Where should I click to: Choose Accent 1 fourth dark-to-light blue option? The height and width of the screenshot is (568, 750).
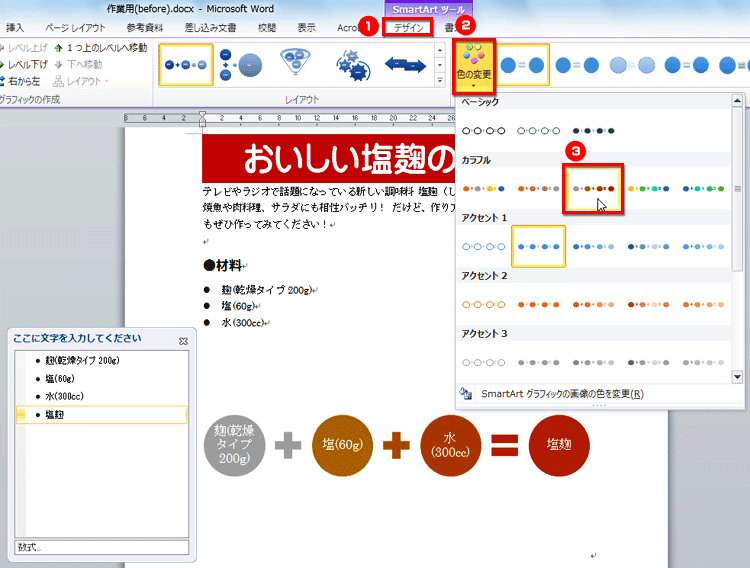tap(649, 246)
